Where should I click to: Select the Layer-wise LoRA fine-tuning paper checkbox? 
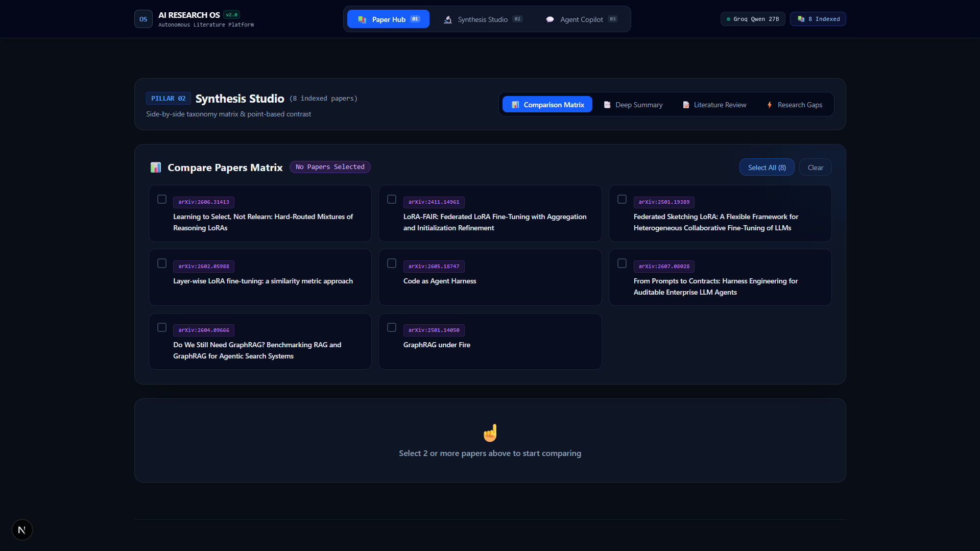162,263
